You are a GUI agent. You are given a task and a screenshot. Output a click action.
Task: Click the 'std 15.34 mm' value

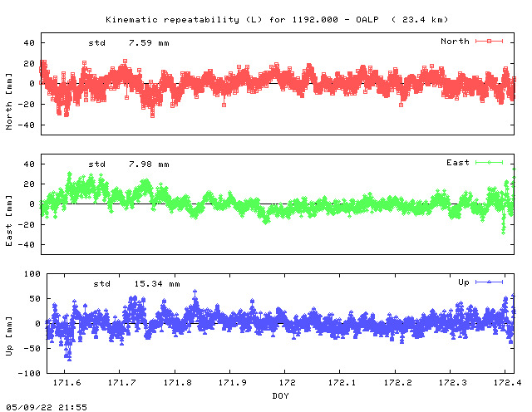[136, 284]
